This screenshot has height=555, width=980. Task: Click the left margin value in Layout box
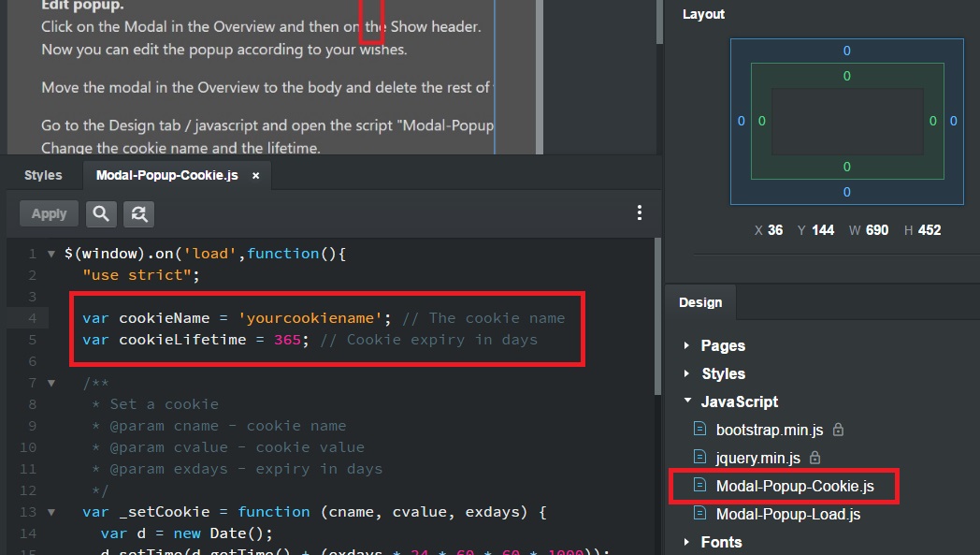point(742,121)
